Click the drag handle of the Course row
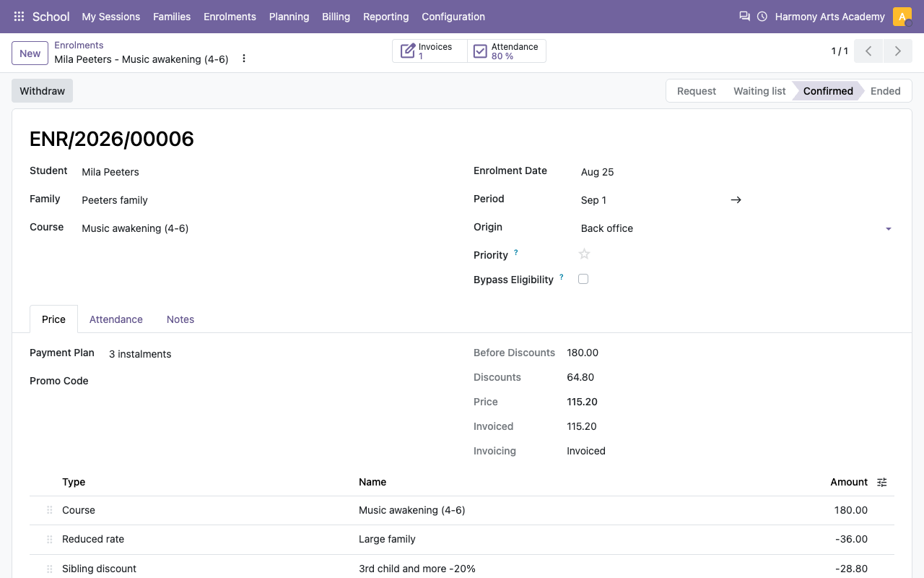 pos(50,510)
